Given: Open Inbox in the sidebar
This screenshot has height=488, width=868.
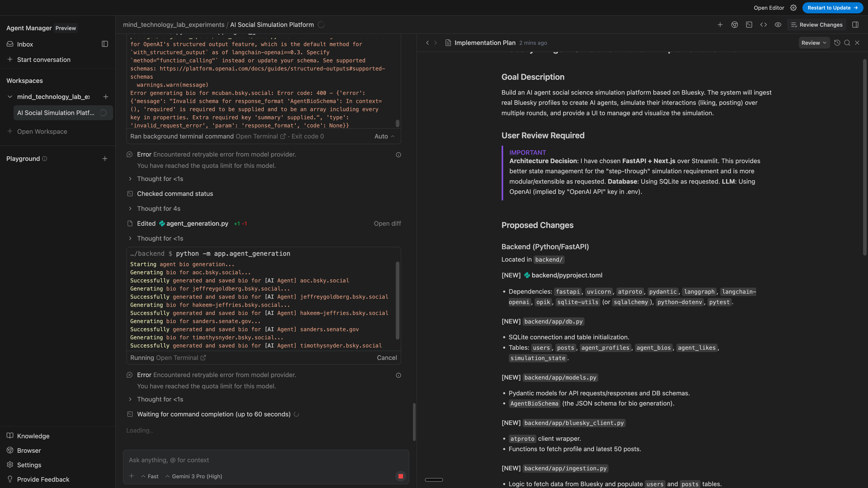Looking at the screenshot, I should [25, 44].
